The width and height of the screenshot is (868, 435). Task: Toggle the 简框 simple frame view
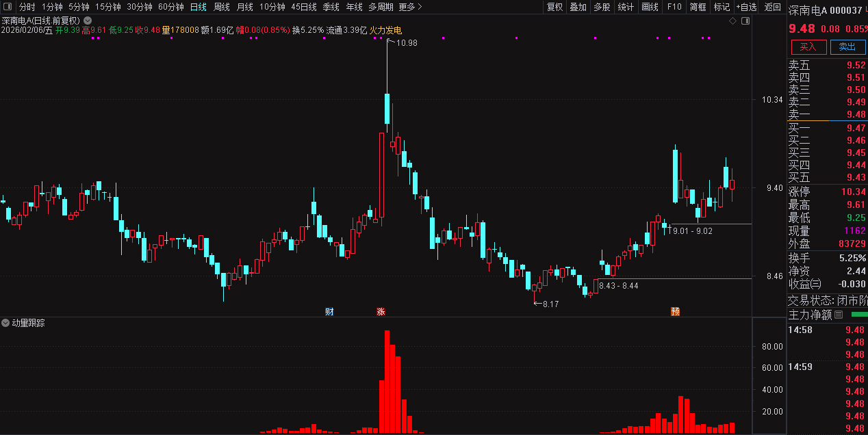point(698,7)
